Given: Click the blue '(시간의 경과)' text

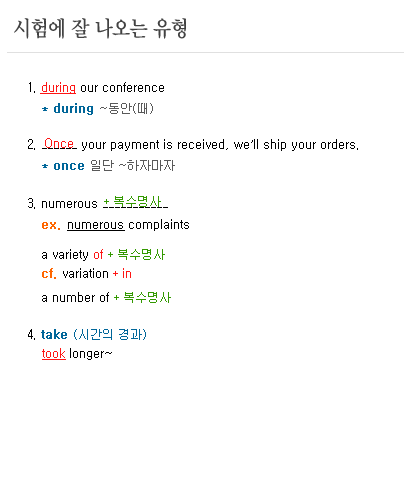Looking at the screenshot, I should tap(110, 334).
